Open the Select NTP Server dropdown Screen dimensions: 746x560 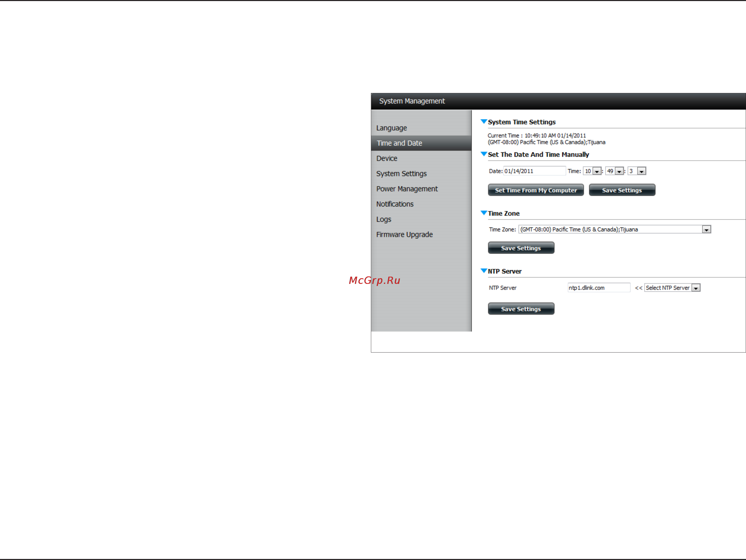pyautogui.click(x=672, y=288)
